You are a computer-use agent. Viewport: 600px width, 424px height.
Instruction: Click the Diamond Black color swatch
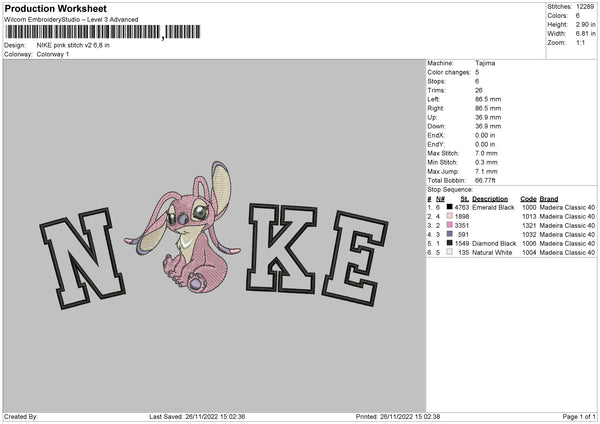451,243
